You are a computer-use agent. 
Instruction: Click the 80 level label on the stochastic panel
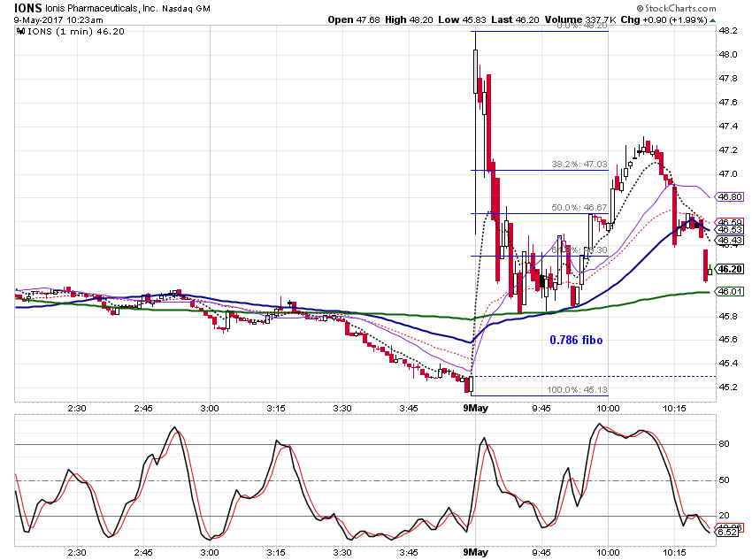tap(725, 444)
